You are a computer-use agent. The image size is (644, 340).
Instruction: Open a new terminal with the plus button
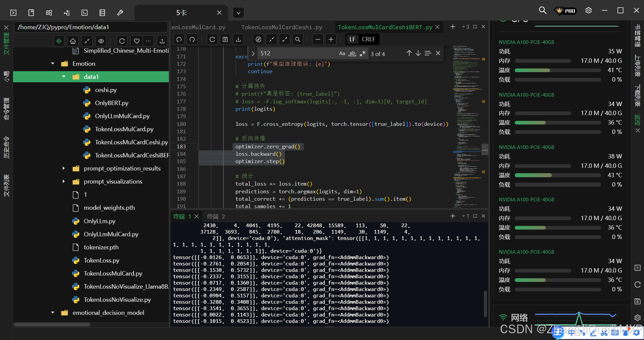point(452,216)
